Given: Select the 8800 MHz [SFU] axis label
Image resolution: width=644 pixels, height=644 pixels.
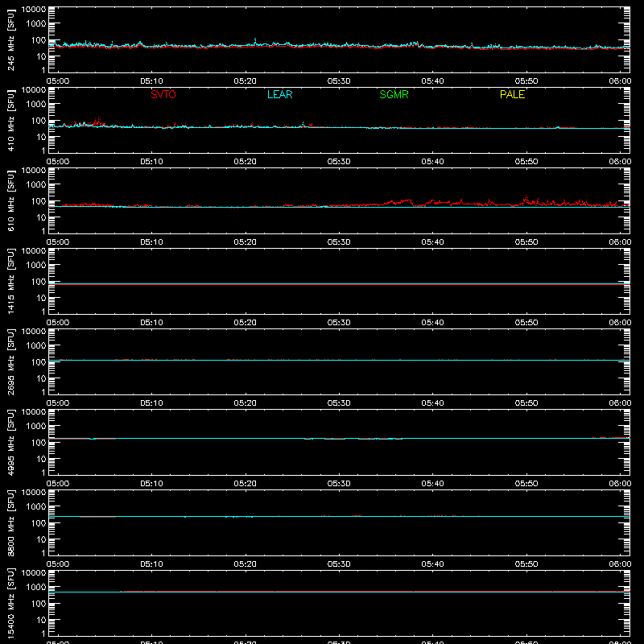Looking at the screenshot, I should (x=10, y=522).
